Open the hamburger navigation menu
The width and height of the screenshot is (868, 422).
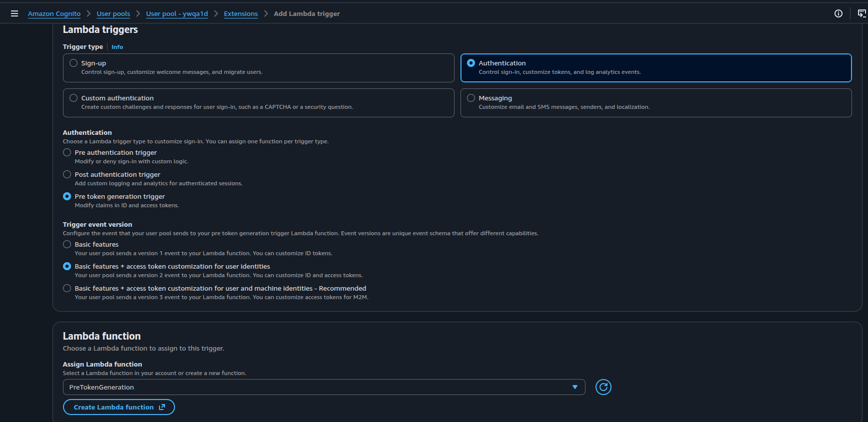[x=14, y=13]
